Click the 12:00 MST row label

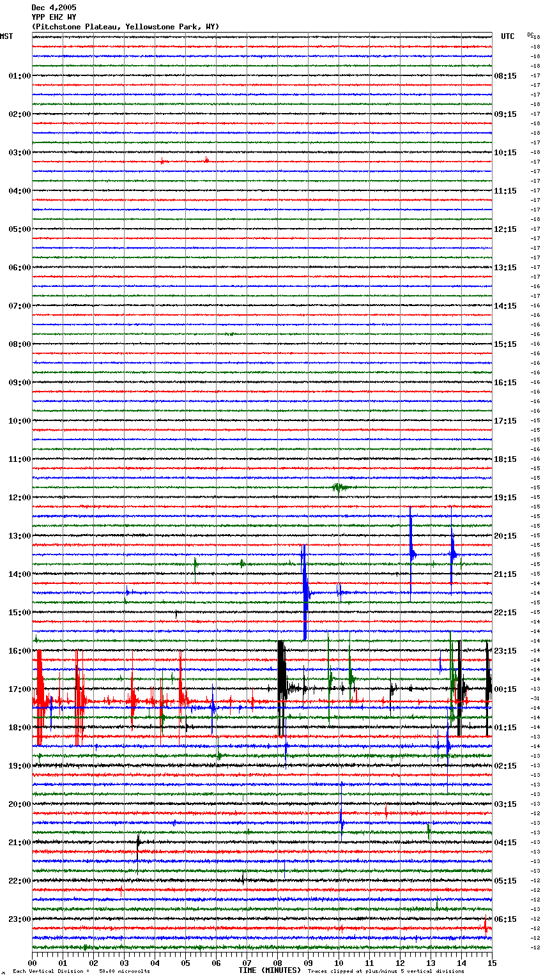(20, 498)
